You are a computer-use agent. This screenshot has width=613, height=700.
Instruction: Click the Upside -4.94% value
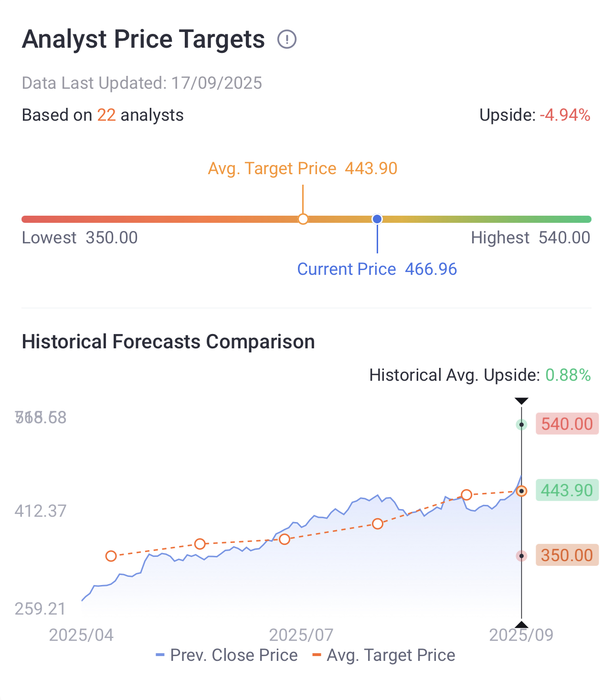click(565, 115)
